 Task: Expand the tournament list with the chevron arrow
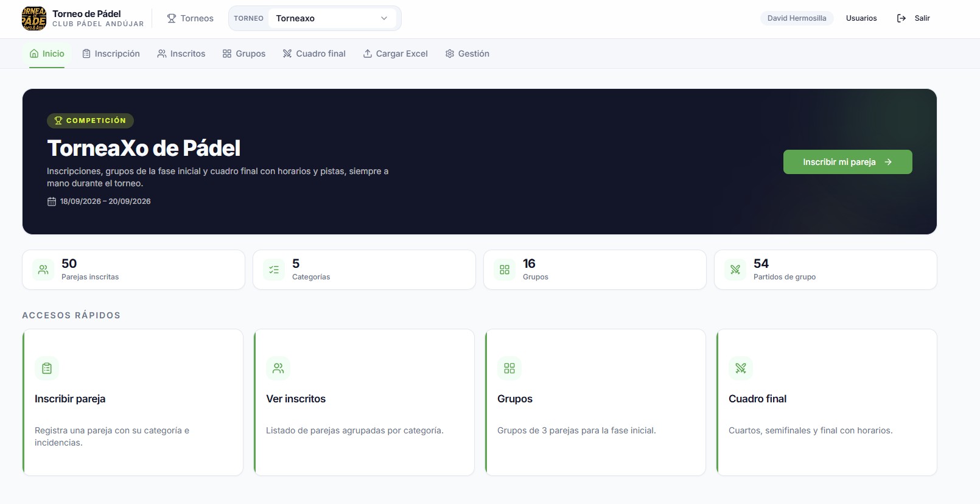[x=384, y=18]
